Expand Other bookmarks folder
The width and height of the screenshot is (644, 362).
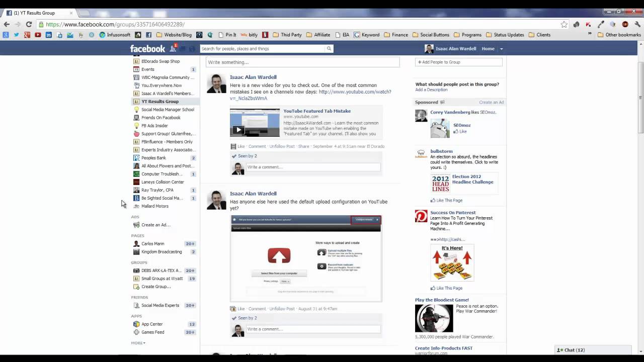coord(619,35)
